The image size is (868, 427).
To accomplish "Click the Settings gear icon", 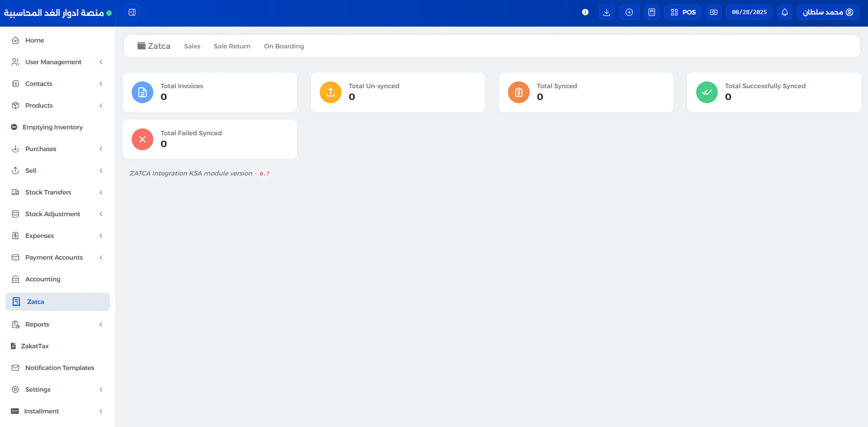I will coord(15,389).
